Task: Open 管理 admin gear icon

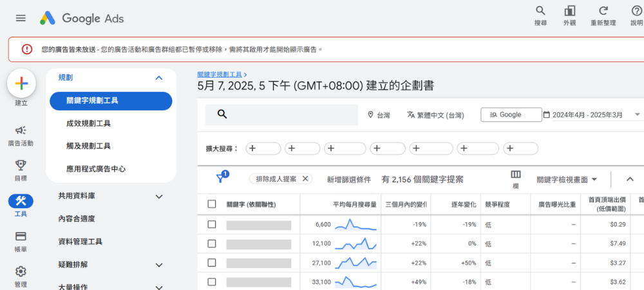Action: [21, 271]
